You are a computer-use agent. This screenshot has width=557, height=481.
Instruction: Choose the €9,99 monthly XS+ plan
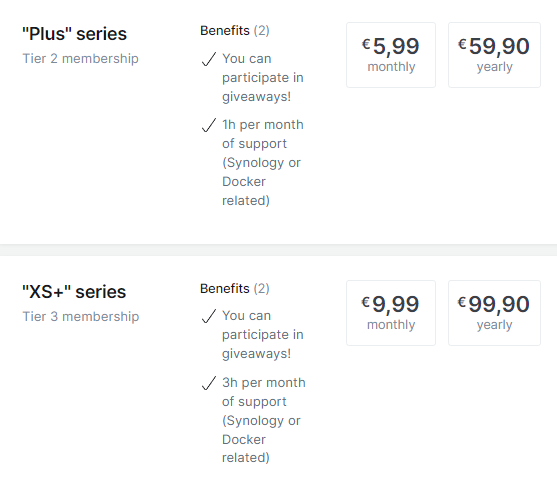point(391,313)
